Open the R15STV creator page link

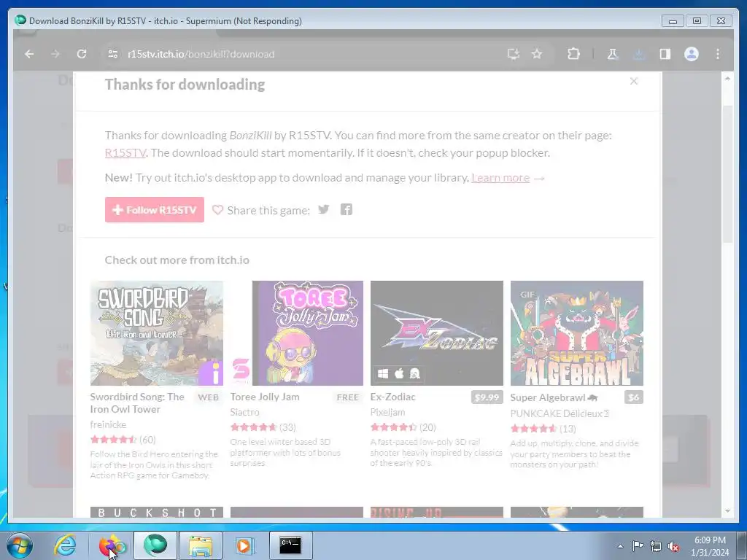click(x=125, y=153)
